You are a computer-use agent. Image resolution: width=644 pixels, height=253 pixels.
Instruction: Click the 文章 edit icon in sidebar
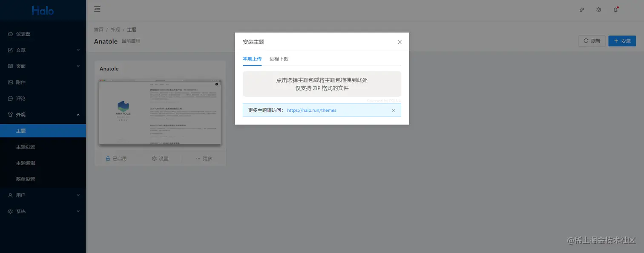pyautogui.click(x=11, y=50)
